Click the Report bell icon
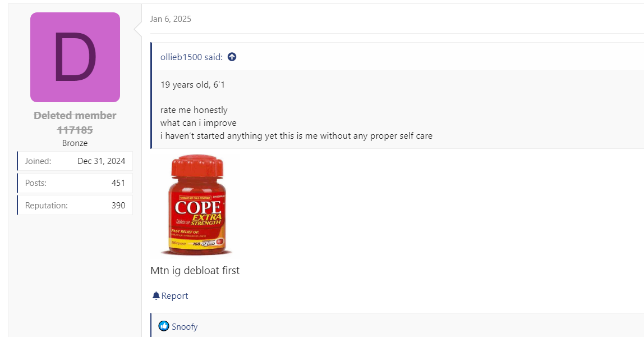 [x=156, y=296]
